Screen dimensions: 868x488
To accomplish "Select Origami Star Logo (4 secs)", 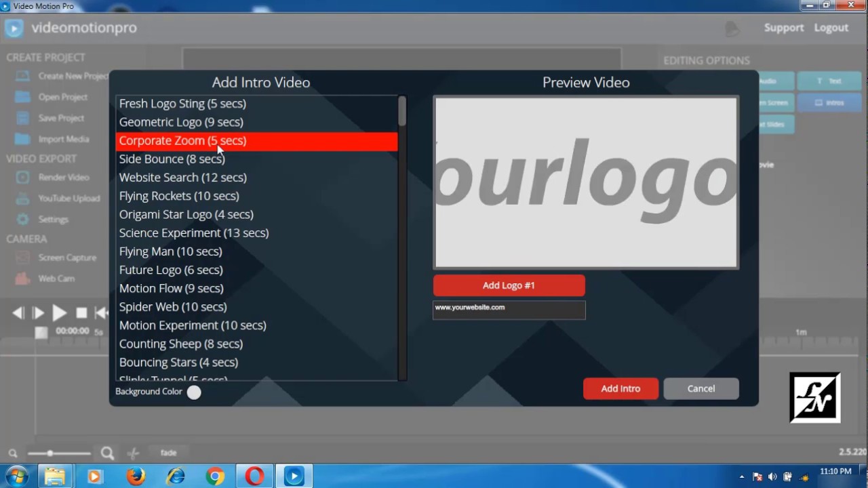I will pos(257,214).
